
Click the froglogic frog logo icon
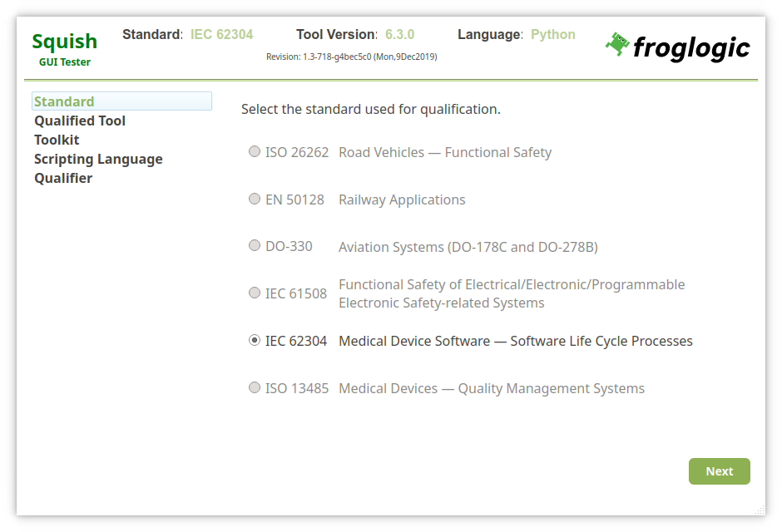[617, 45]
